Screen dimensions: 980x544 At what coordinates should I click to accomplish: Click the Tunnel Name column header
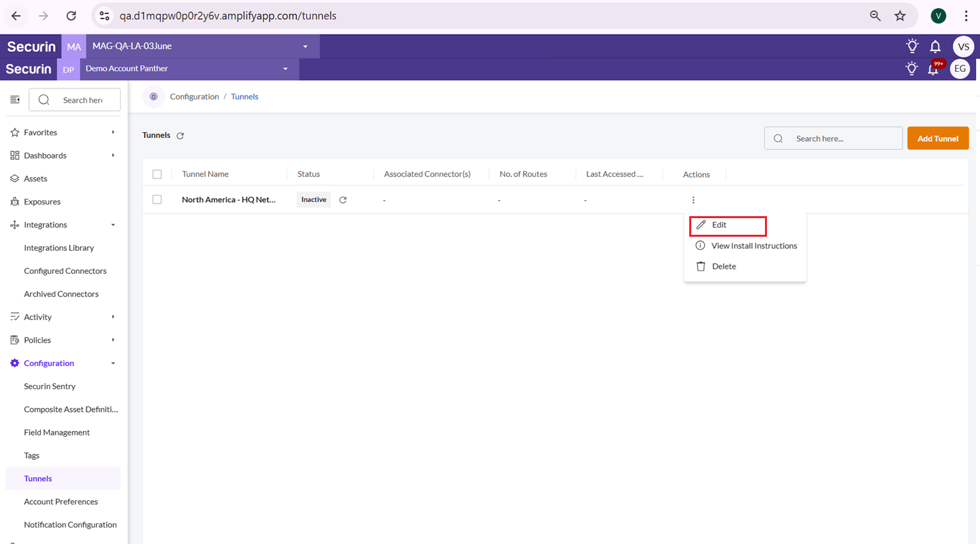205,174
